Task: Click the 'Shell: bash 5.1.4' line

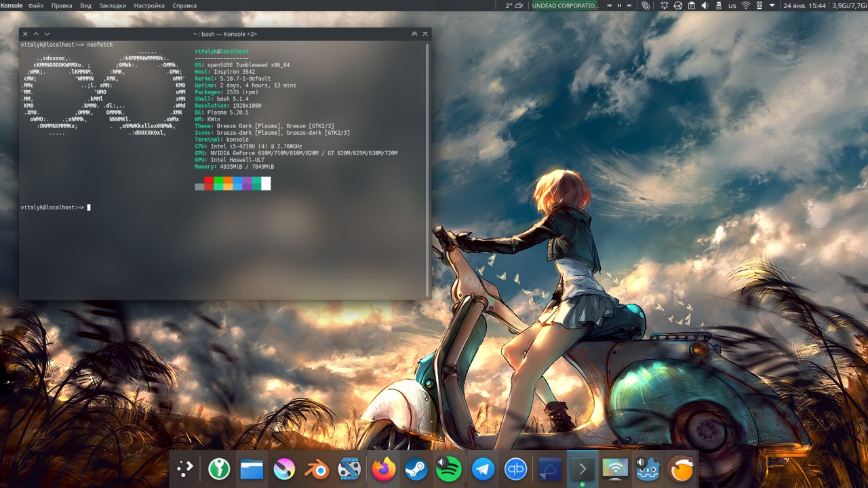Action: [x=222, y=99]
